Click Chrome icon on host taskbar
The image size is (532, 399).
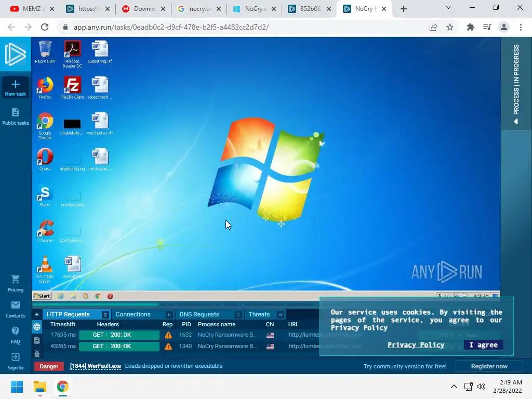[x=62, y=387]
